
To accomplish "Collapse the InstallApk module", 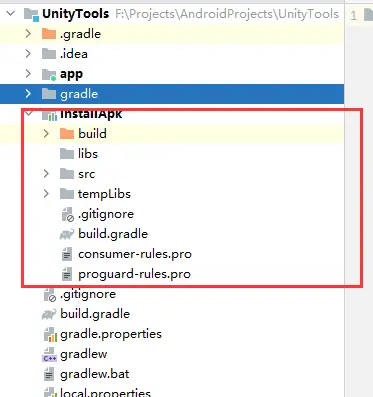I will [29, 113].
